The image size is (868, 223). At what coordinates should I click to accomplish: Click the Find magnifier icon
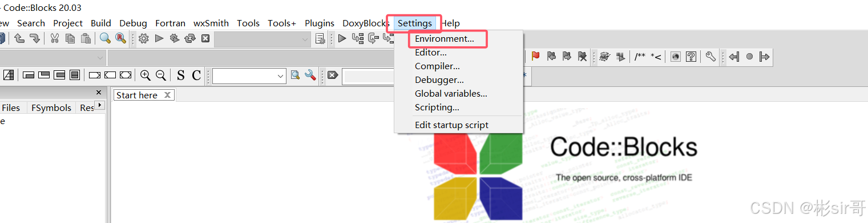pos(105,38)
